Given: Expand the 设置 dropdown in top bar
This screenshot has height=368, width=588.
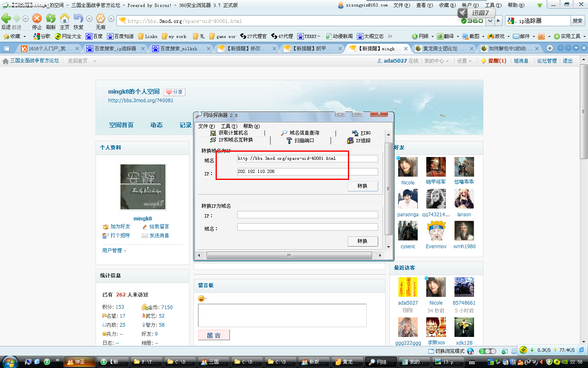Looking at the screenshot, I should click(464, 61).
